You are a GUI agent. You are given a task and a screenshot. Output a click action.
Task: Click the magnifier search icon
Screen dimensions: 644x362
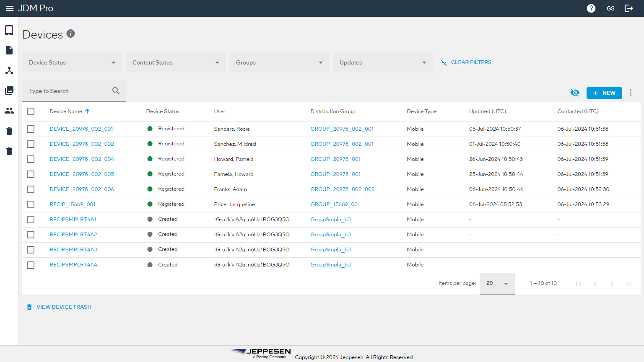(x=116, y=90)
